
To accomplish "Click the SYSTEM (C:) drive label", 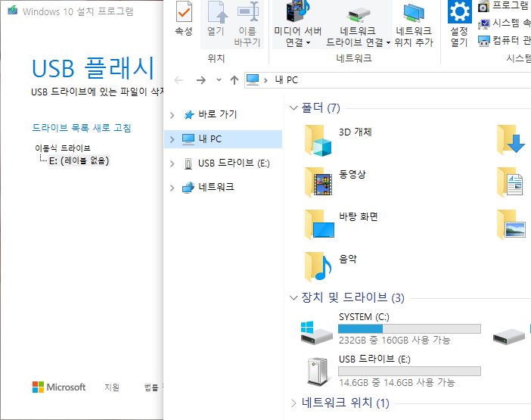I will coord(364,317).
